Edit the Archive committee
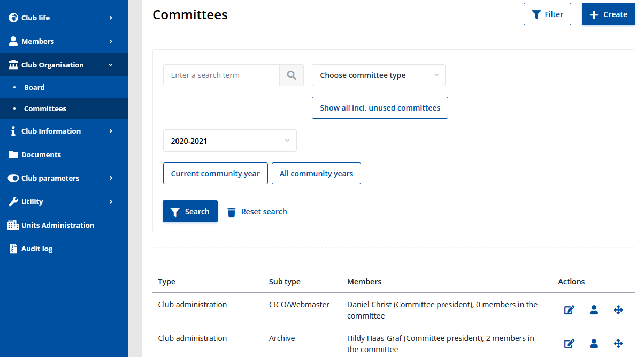644x357 pixels. [569, 344]
